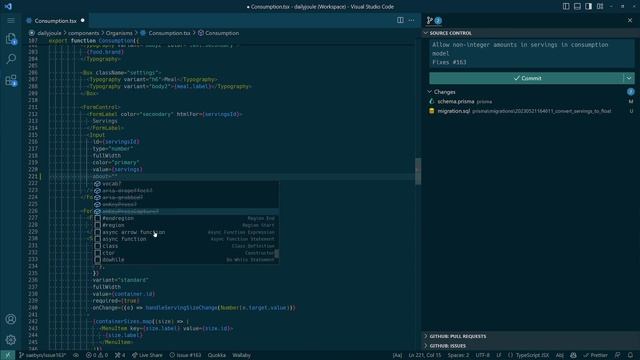
Task: Click Issue #163 in status bar
Action: (185, 355)
